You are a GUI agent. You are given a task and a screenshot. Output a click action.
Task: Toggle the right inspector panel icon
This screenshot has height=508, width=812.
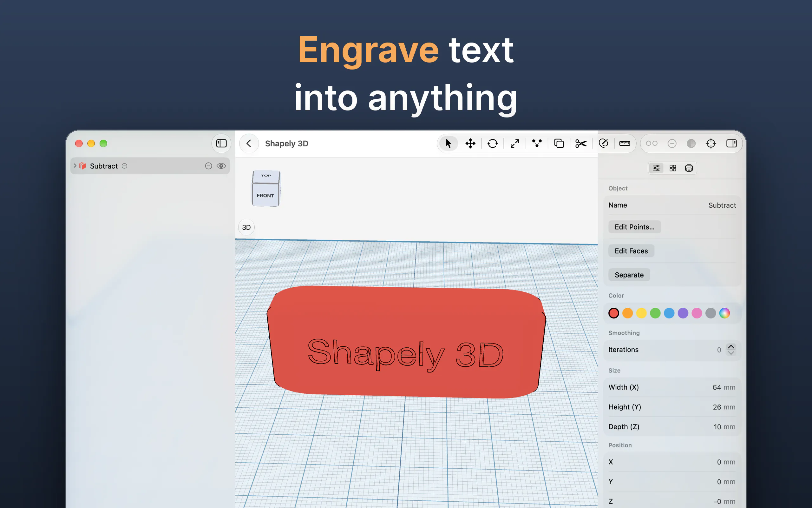click(x=731, y=144)
